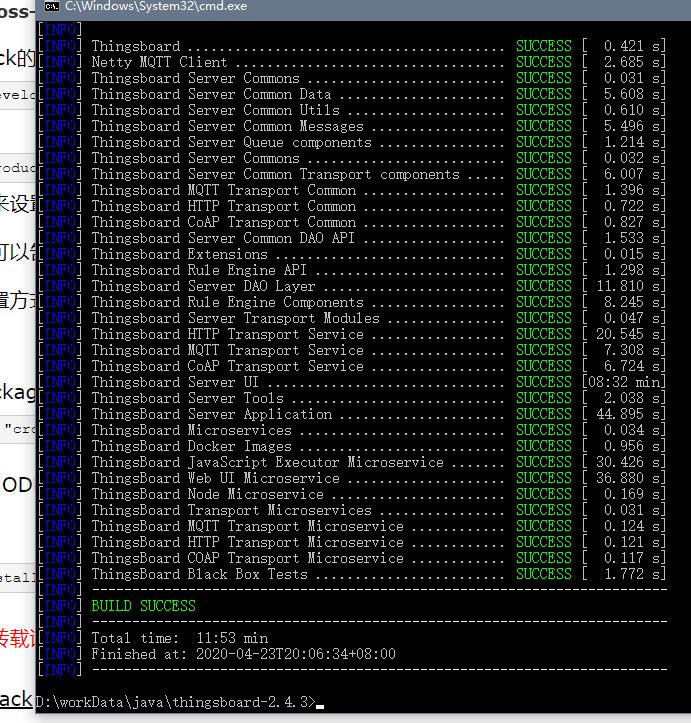Click 'Total time: 11:53 min' text
Viewport: 691px width, 723px height.
tap(180, 638)
